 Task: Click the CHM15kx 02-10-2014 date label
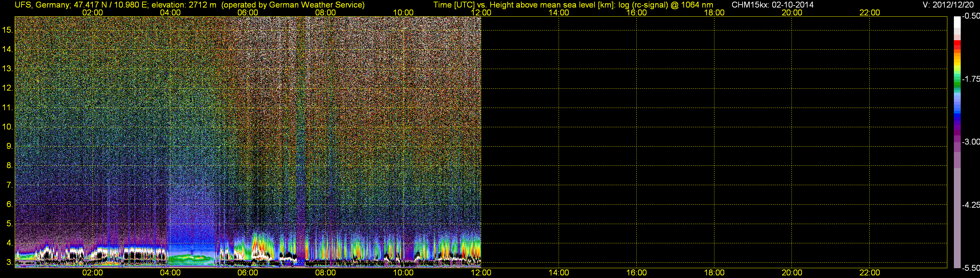pyautogui.click(x=773, y=5)
